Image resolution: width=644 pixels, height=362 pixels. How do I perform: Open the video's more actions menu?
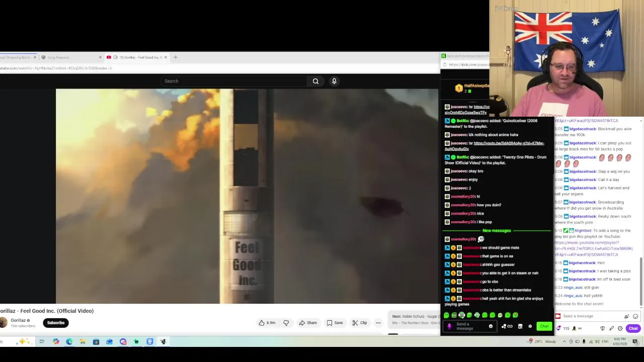[x=378, y=323]
